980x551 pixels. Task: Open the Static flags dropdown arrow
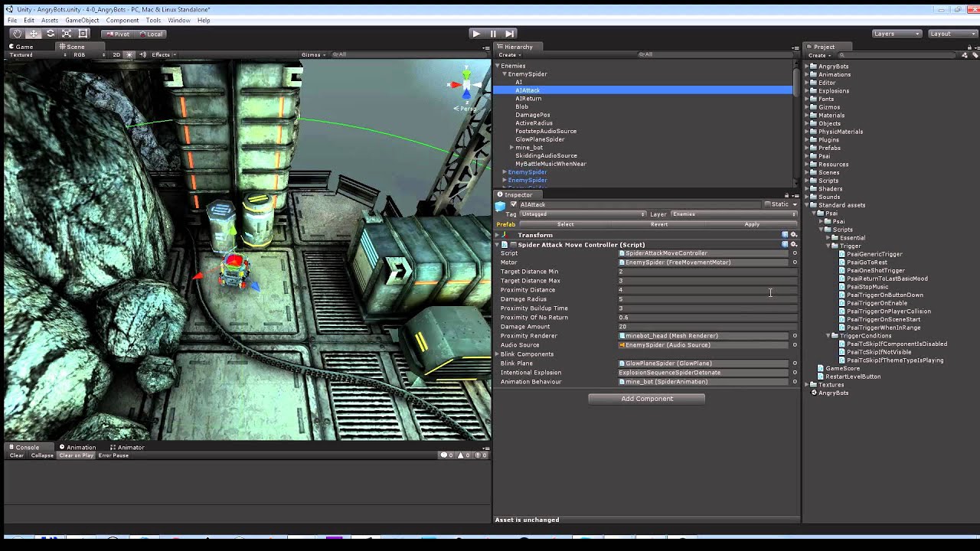click(795, 204)
